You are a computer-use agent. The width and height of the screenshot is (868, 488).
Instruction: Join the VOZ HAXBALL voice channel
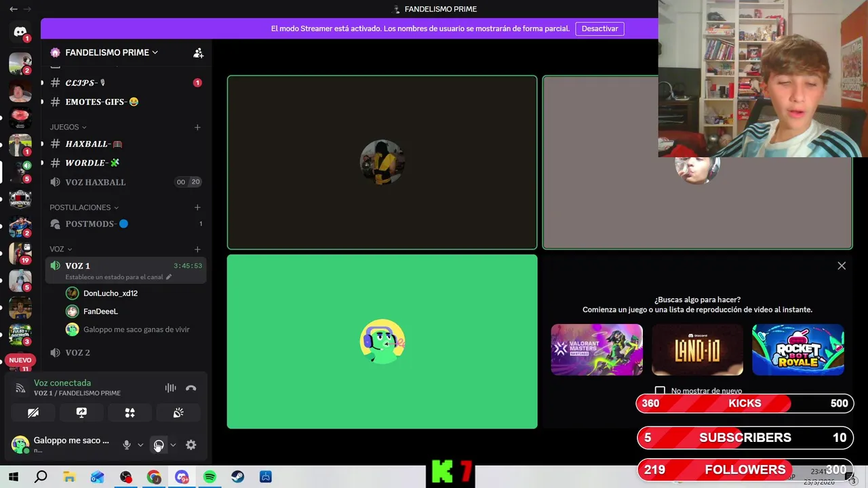(x=125, y=182)
